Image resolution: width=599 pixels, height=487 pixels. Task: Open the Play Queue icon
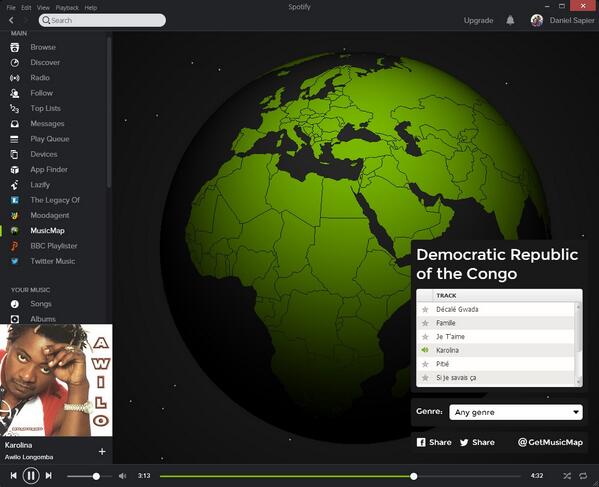[x=15, y=139]
